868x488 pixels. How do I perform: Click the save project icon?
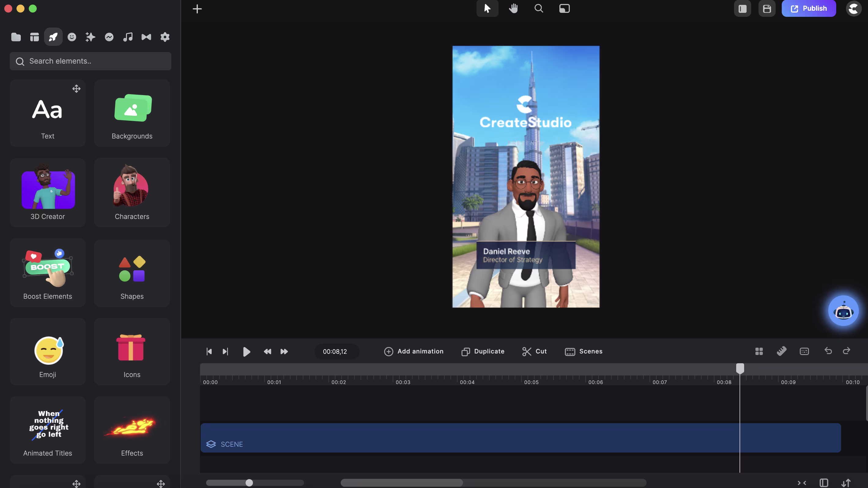[x=767, y=9]
